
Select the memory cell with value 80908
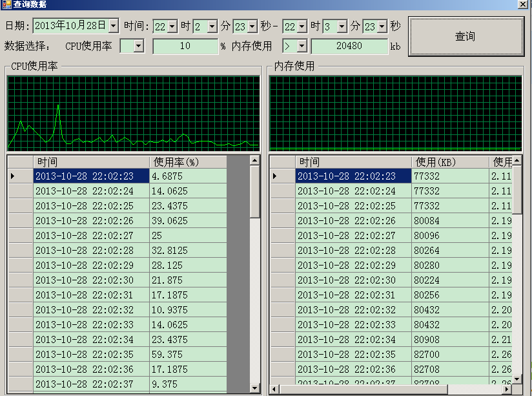pyautogui.click(x=450, y=340)
